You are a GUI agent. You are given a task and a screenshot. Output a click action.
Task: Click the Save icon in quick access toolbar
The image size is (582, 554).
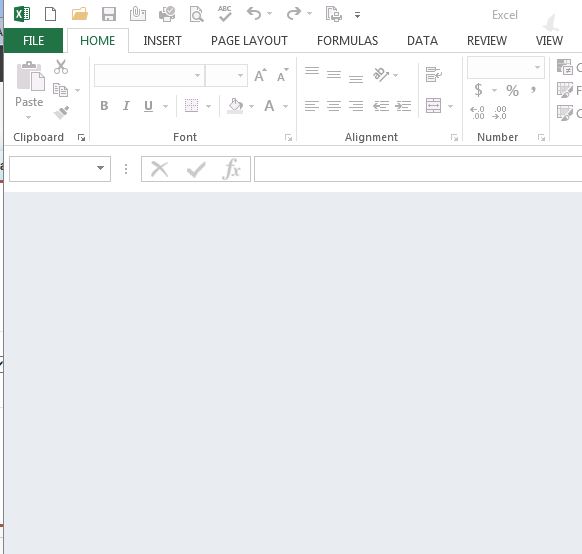click(x=109, y=14)
